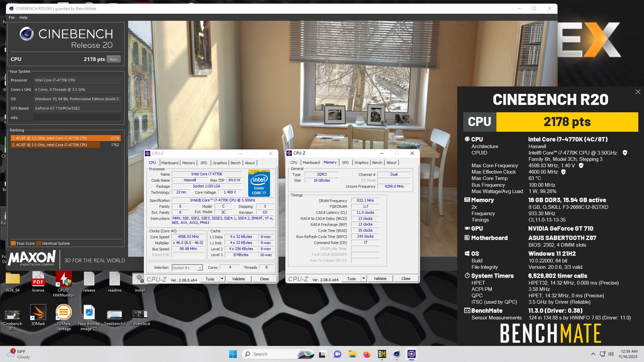Open New Bitmap image (2) file
This screenshot has width=644, height=362.
89,318
